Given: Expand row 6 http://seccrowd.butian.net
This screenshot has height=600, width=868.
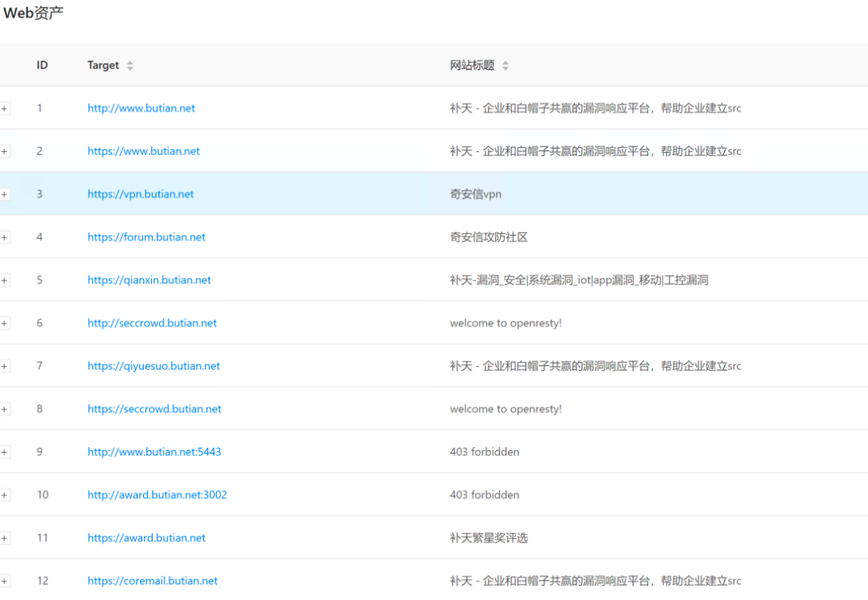Looking at the screenshot, I should (5, 323).
